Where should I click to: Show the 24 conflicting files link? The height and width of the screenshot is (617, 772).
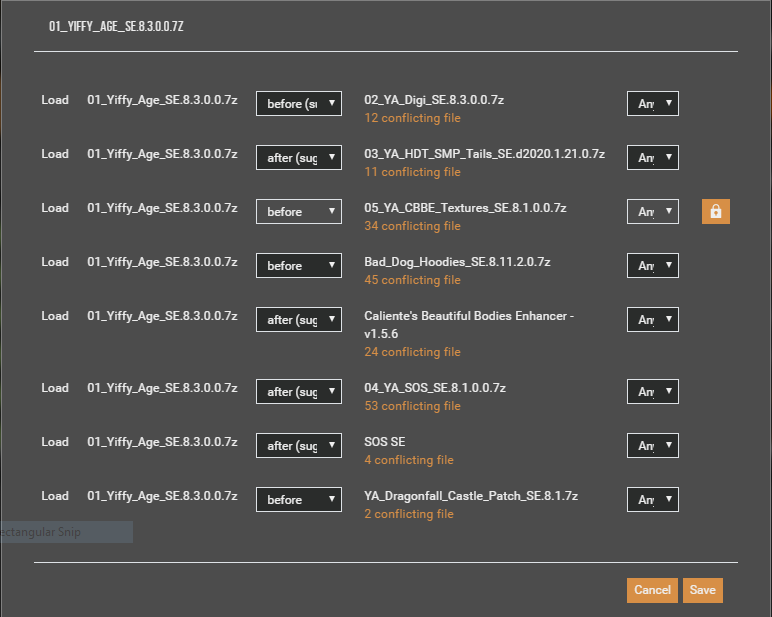412,352
